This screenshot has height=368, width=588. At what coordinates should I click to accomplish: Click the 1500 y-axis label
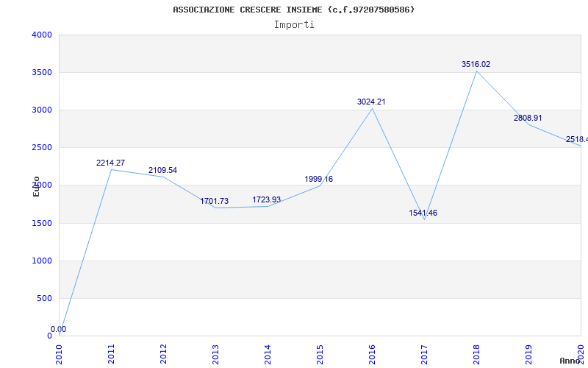(x=42, y=224)
